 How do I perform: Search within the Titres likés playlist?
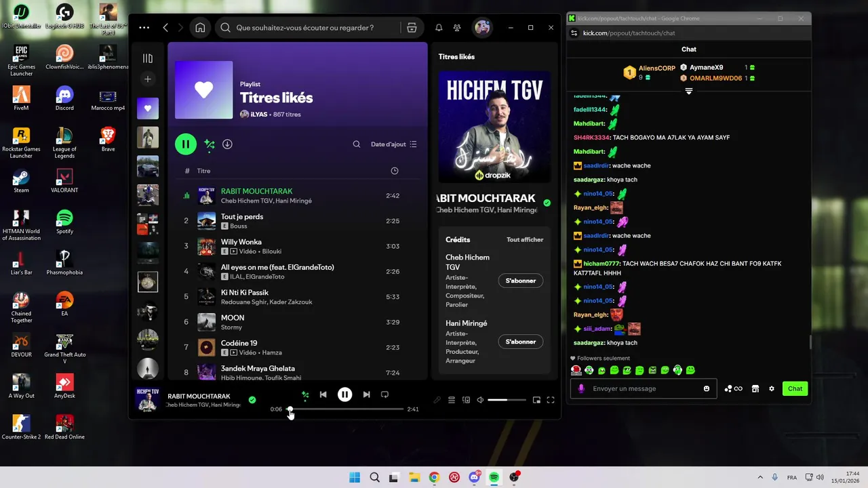click(357, 144)
